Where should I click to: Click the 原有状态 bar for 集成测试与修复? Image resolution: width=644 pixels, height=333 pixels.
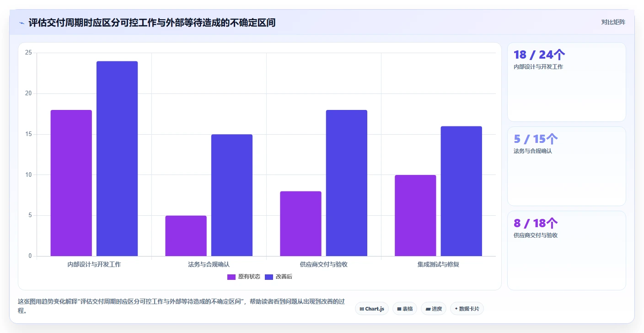[415, 216]
